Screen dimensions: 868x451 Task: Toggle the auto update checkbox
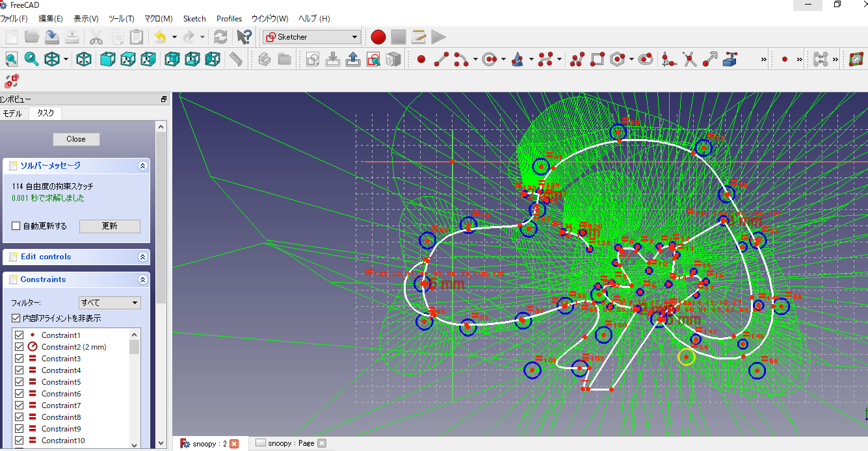pyautogui.click(x=16, y=226)
